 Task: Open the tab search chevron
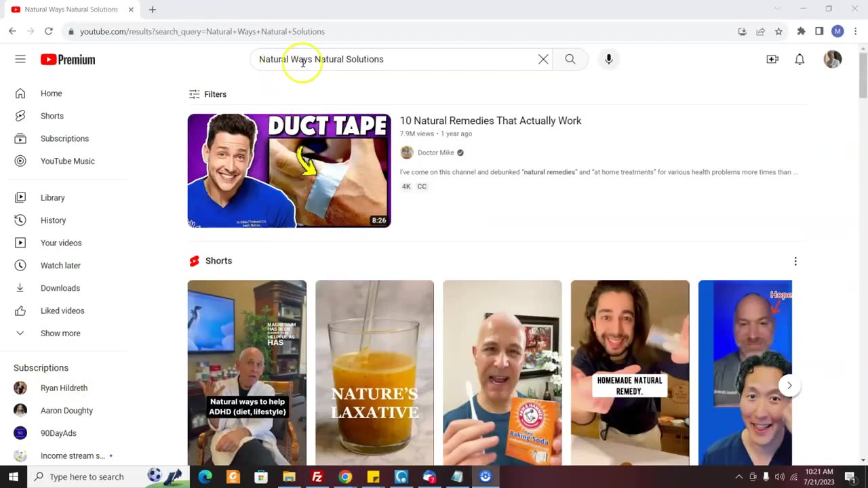coord(777,9)
